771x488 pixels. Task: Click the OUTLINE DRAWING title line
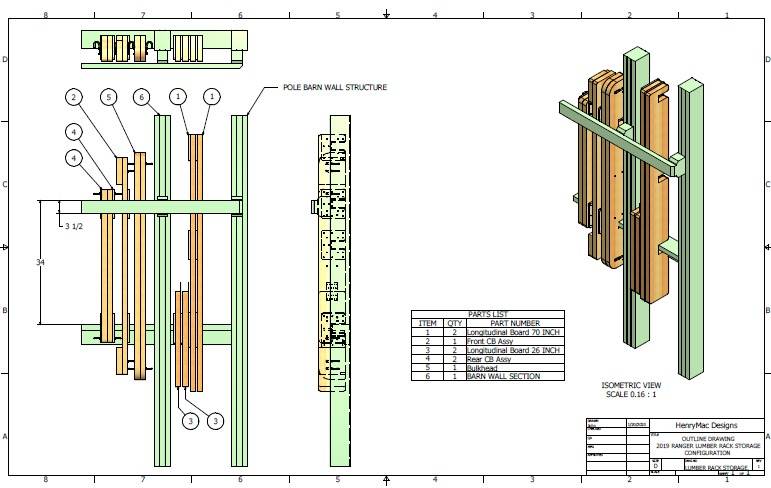[708, 438]
